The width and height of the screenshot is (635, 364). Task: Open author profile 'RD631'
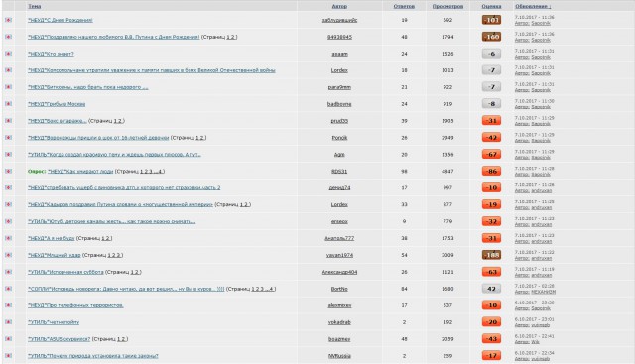click(339, 172)
